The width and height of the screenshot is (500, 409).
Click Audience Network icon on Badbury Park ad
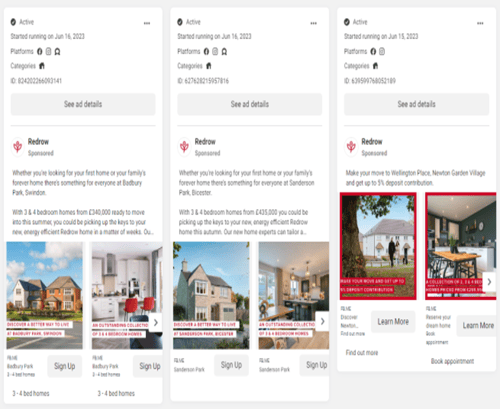coord(57,51)
